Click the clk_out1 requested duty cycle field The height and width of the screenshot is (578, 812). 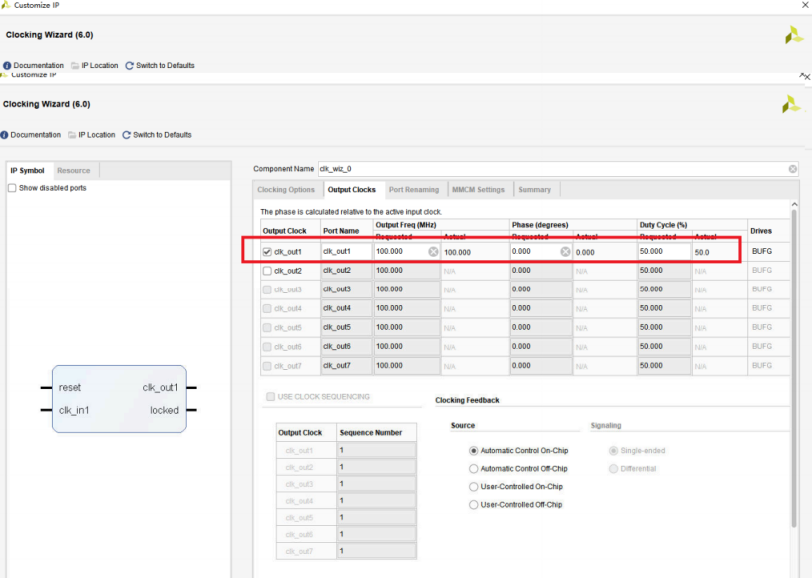[x=662, y=252]
